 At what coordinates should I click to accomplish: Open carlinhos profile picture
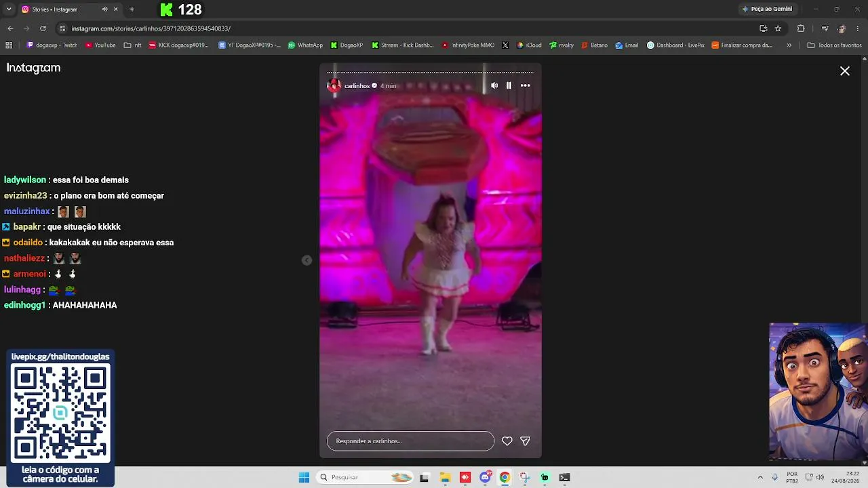pos(334,85)
